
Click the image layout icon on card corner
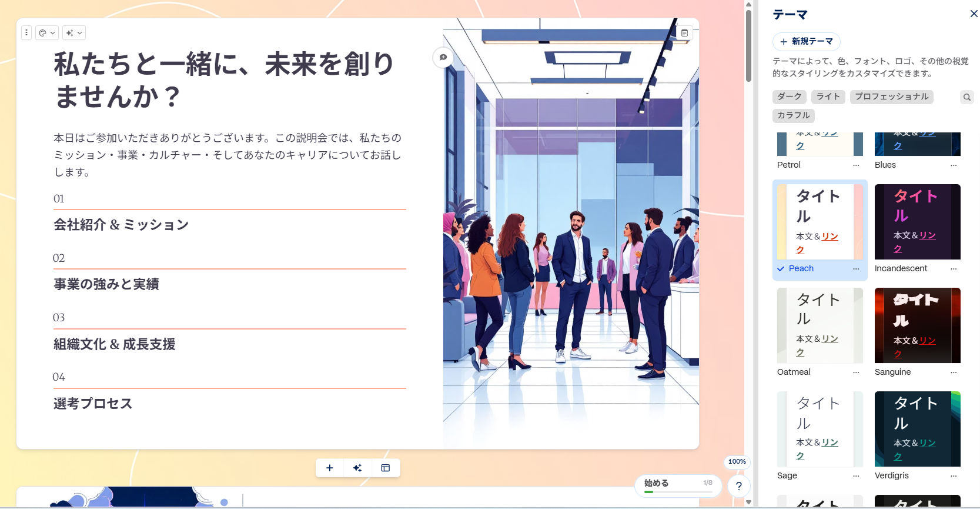684,33
